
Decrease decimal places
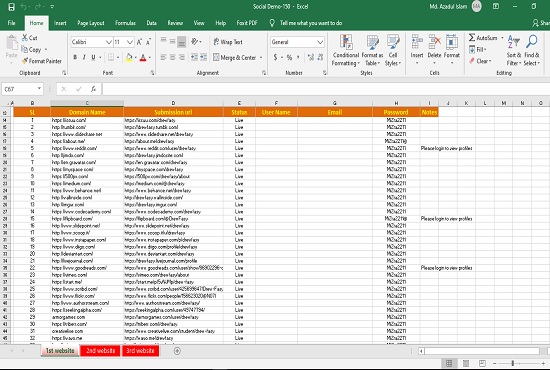[x=320, y=57]
